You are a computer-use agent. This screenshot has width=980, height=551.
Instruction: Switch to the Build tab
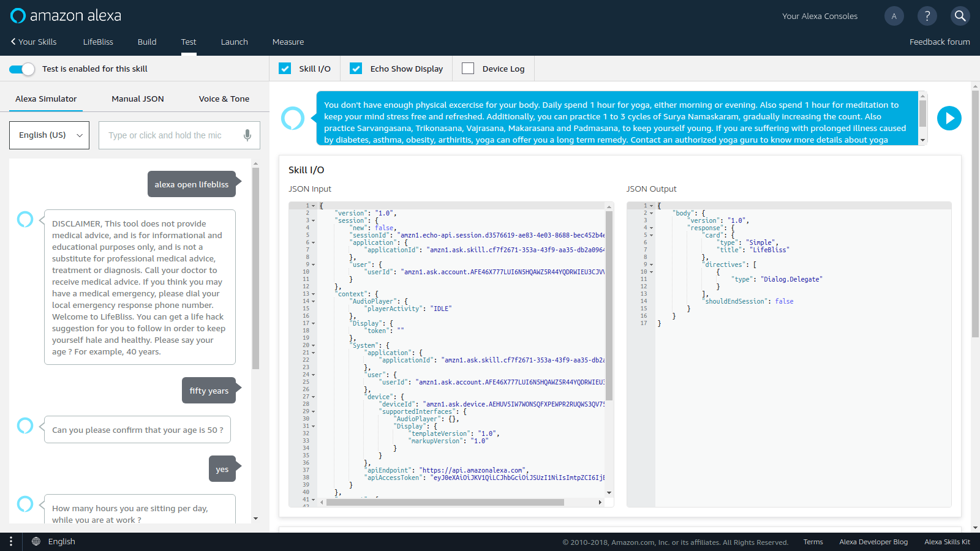147,42
